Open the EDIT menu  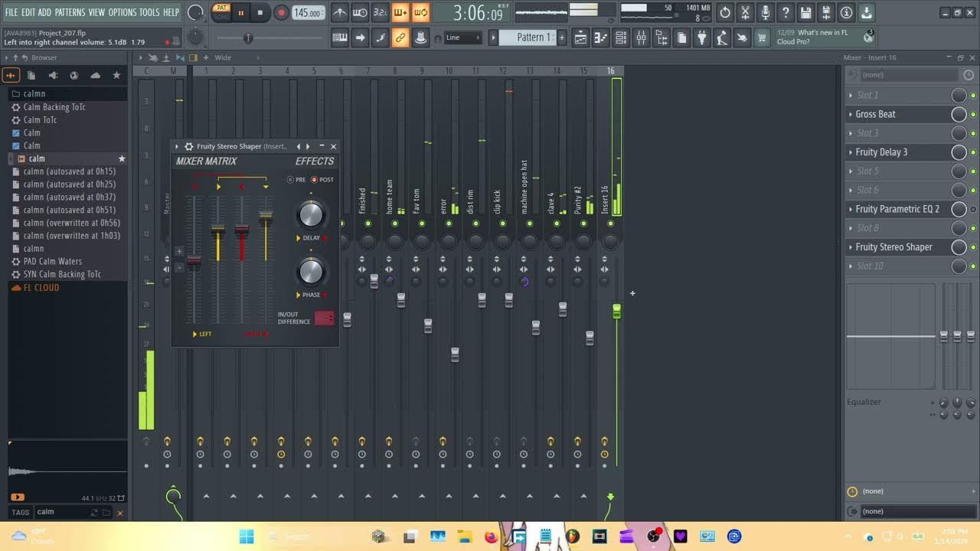coord(28,12)
